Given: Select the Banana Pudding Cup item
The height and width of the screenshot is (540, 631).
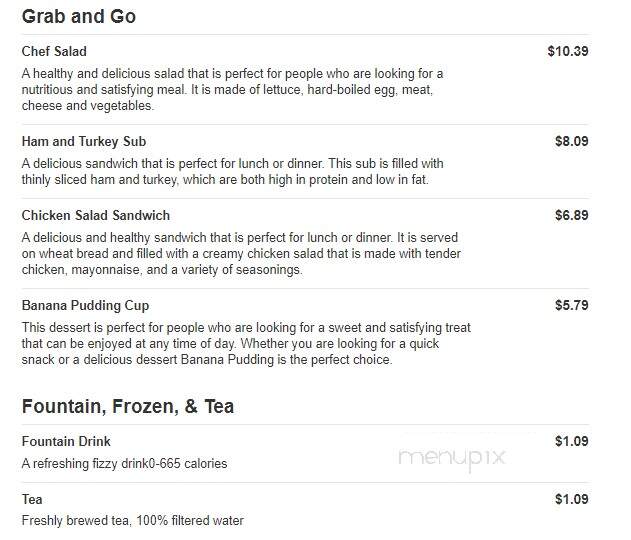Looking at the screenshot, I should tap(85, 305).
